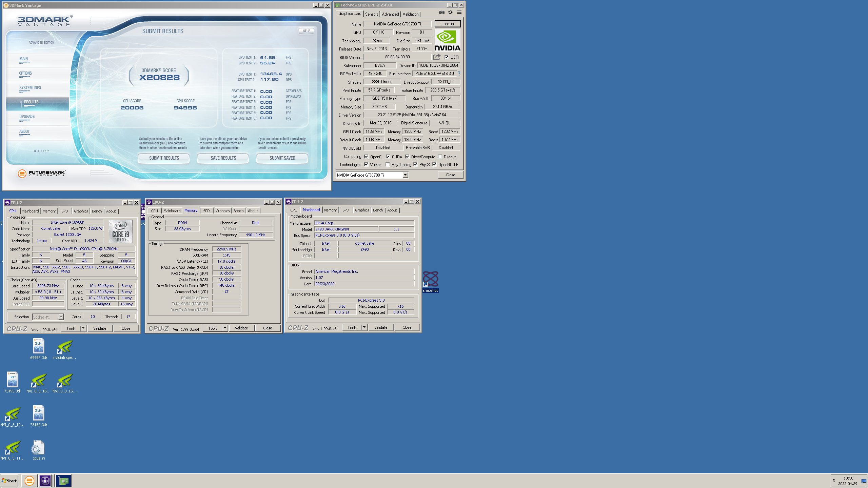Click the GPU-Z refresh icon
This screenshot has width=868, height=488.
pyautogui.click(x=450, y=12)
